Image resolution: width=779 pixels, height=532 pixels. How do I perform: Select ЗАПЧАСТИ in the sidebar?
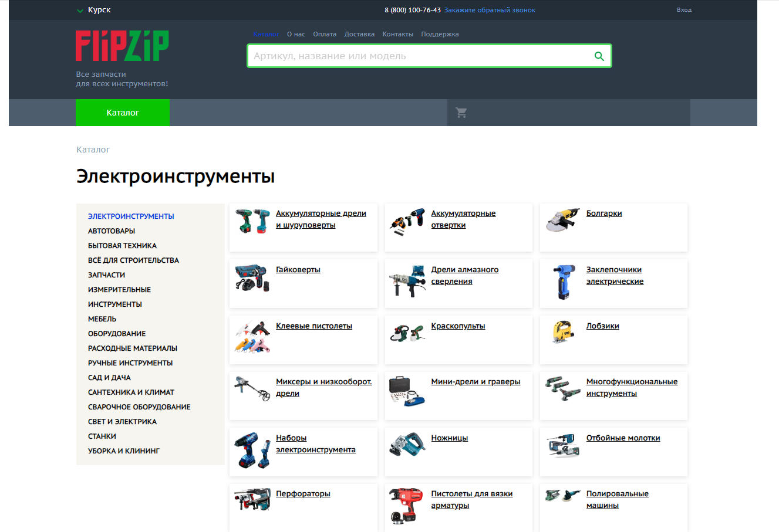click(106, 275)
